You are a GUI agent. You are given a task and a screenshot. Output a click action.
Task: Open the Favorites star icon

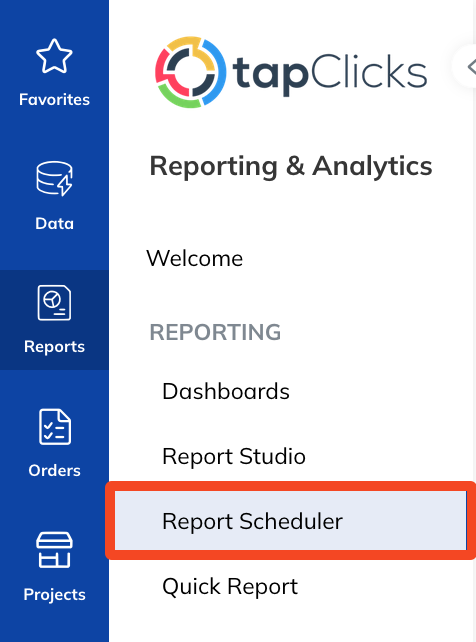point(54,56)
